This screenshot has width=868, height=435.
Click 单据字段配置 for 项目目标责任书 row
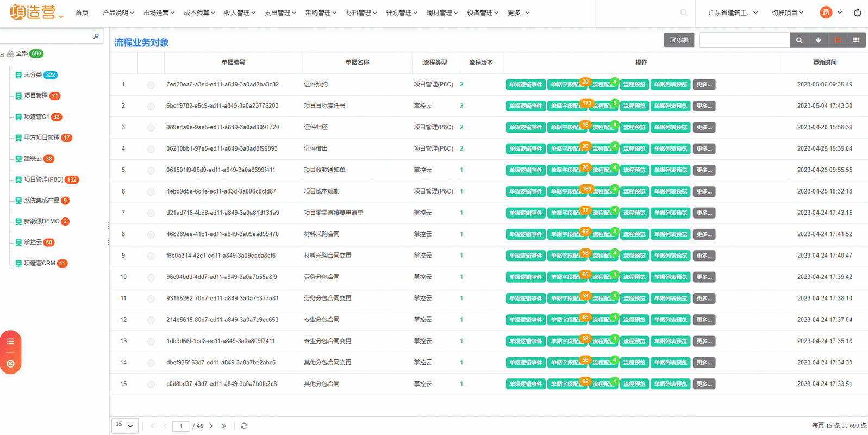(567, 106)
